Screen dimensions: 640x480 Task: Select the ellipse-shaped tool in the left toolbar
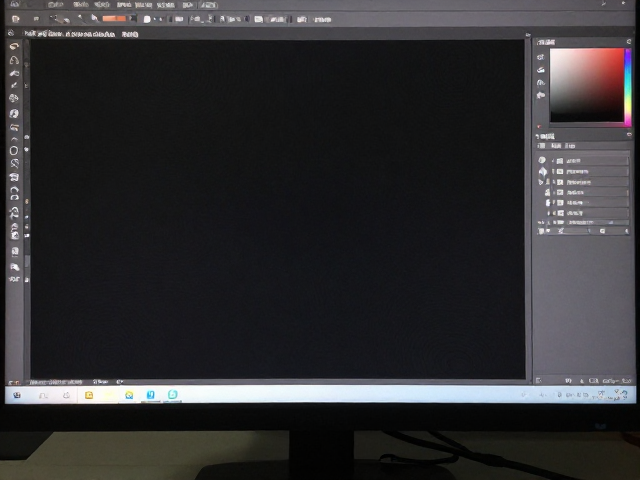[x=14, y=151]
